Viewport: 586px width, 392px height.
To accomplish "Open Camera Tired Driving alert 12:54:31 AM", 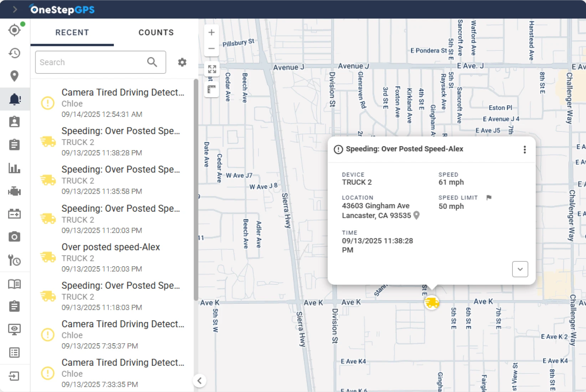I will tap(113, 103).
